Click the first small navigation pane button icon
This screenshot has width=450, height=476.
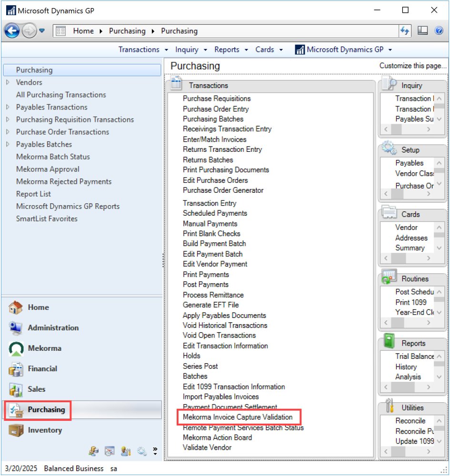(x=93, y=451)
